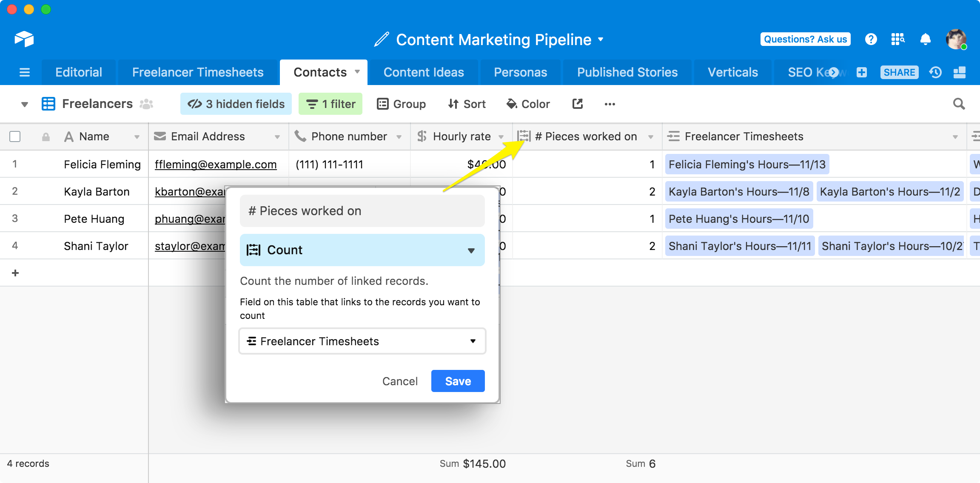
Task: Click the count icon of Pieces worked on
Action: tap(524, 136)
